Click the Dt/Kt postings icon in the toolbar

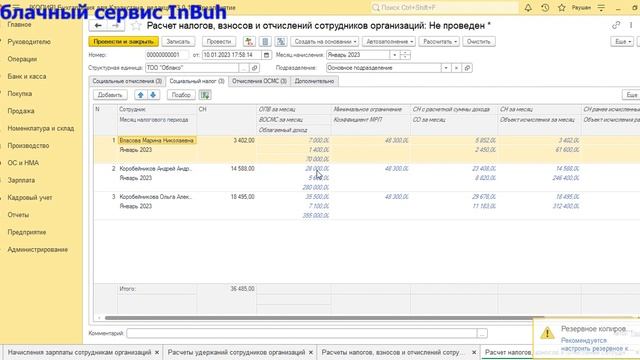tap(249, 42)
